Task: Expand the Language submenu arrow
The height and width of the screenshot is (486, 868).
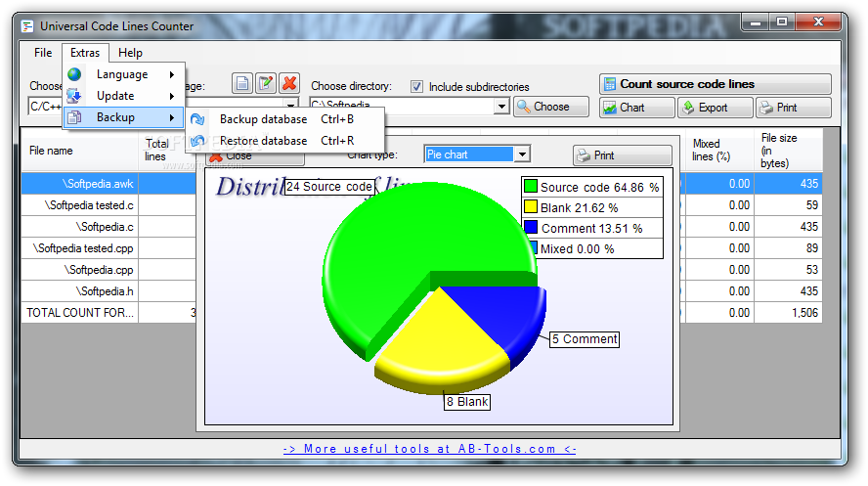Action: click(172, 74)
